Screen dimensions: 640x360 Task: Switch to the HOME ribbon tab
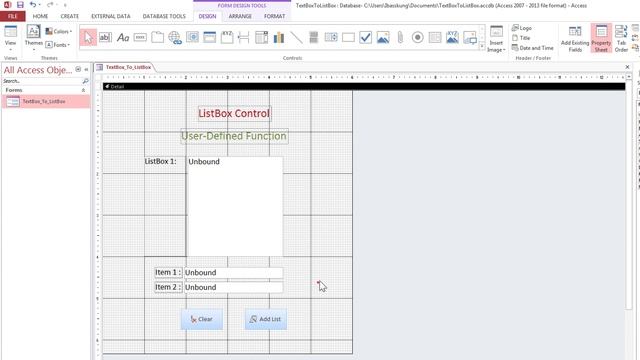click(x=40, y=16)
